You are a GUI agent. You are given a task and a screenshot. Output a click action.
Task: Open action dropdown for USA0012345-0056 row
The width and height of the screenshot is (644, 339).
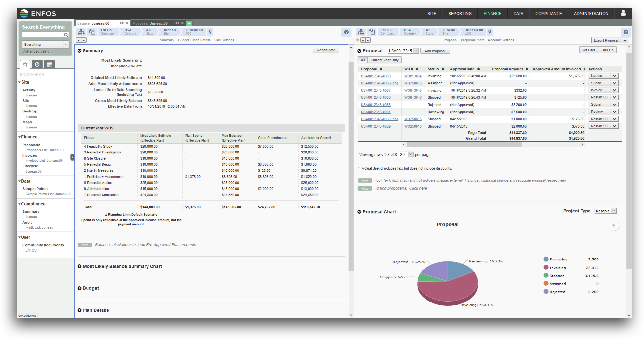(x=614, y=97)
